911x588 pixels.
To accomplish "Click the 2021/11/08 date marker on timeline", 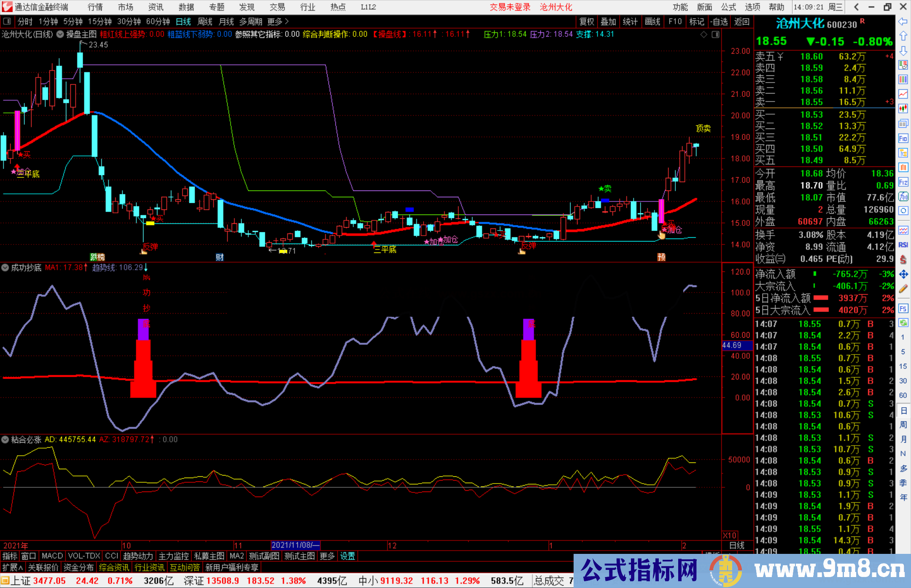I will tap(295, 545).
